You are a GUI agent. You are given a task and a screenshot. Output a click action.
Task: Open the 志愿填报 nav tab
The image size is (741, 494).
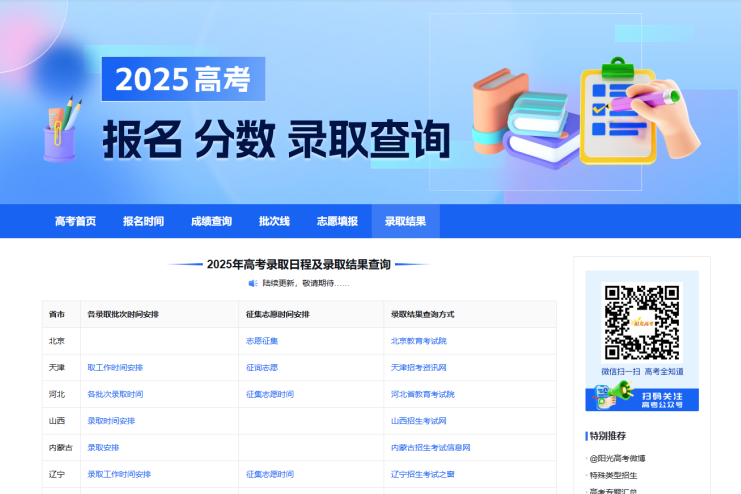[x=337, y=221]
